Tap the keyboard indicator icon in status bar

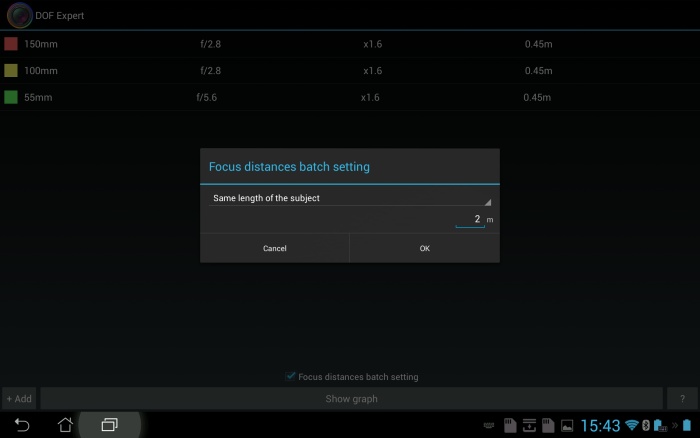click(x=488, y=426)
